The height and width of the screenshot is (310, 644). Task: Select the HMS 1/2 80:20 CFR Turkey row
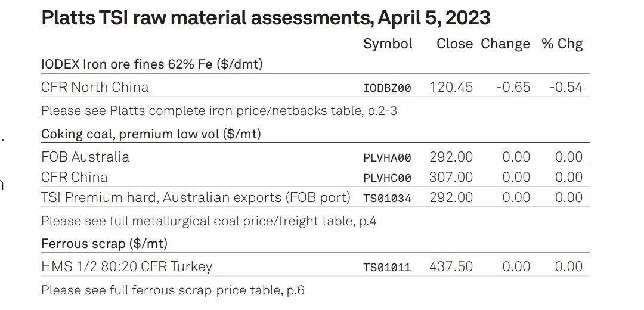click(x=315, y=266)
